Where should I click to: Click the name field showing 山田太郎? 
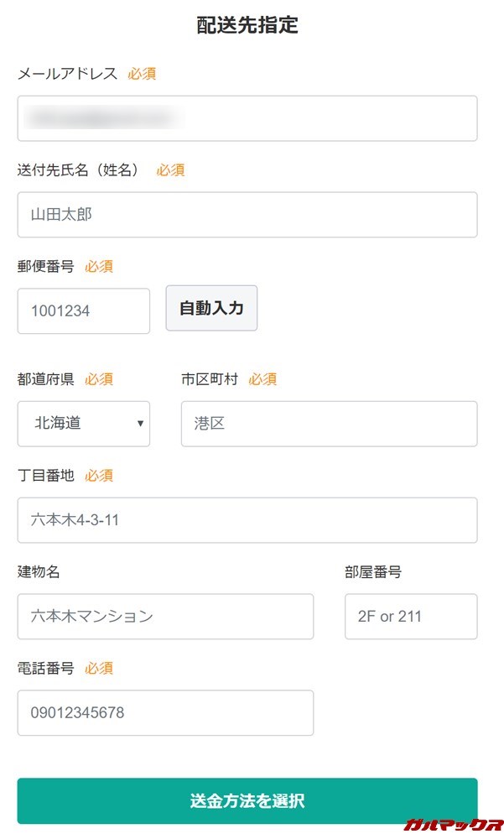[x=247, y=215]
